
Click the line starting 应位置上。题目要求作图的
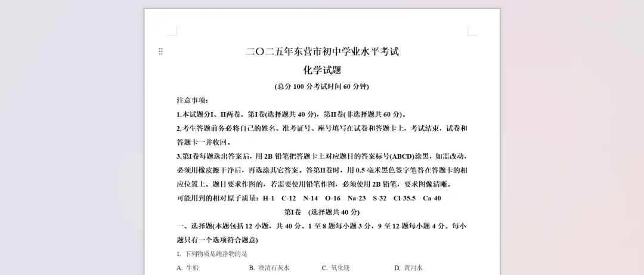314,184
